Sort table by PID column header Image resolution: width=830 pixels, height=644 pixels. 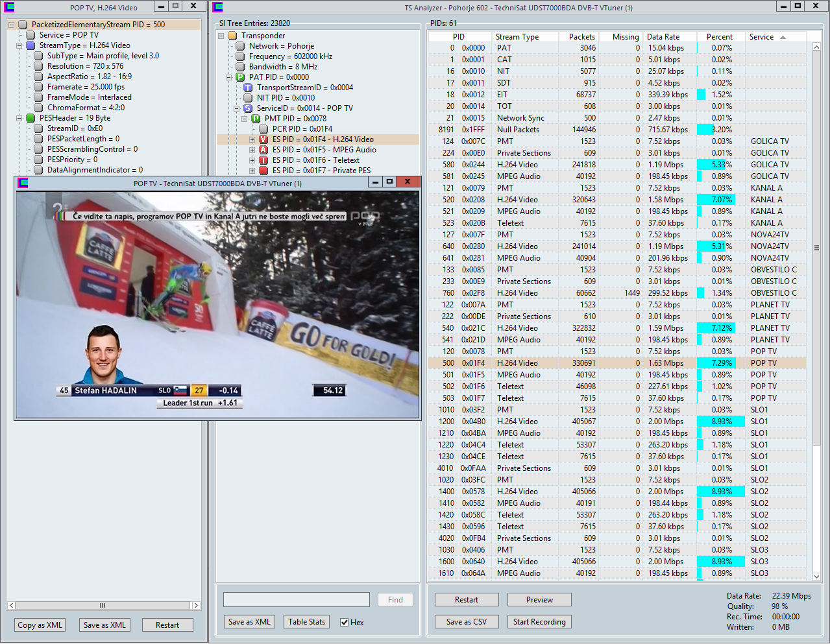tap(459, 37)
